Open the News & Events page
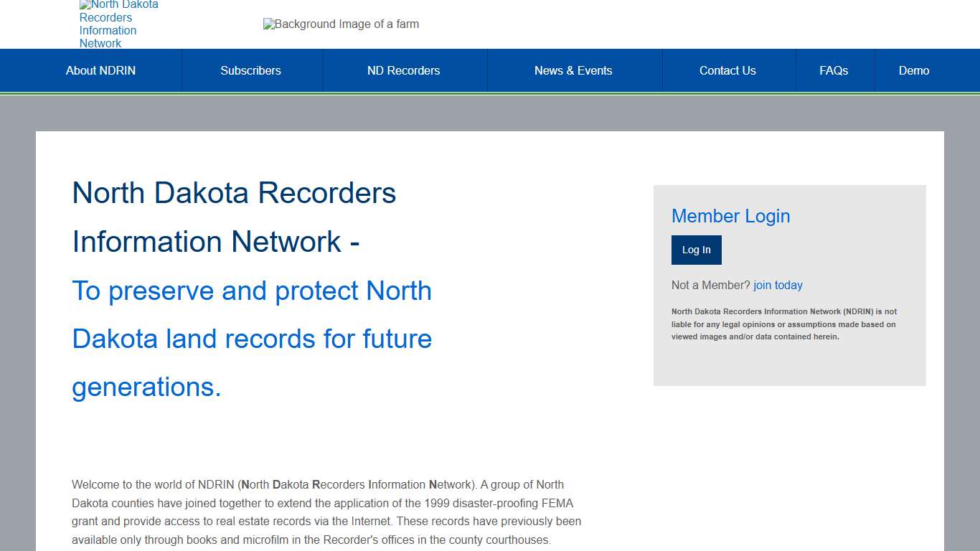980x551 pixels. coord(573,70)
